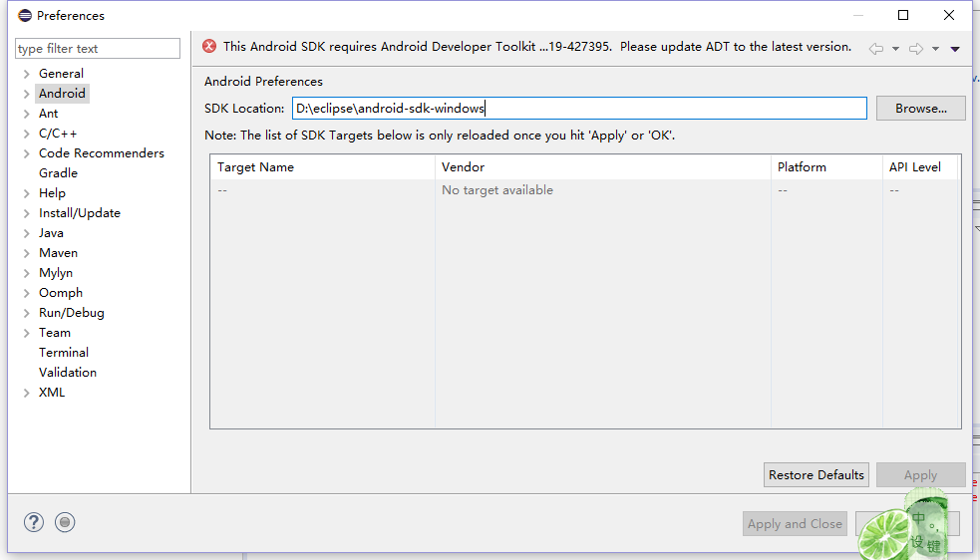Click the API Level column header
This screenshot has height=560, width=980.
pyautogui.click(x=920, y=167)
